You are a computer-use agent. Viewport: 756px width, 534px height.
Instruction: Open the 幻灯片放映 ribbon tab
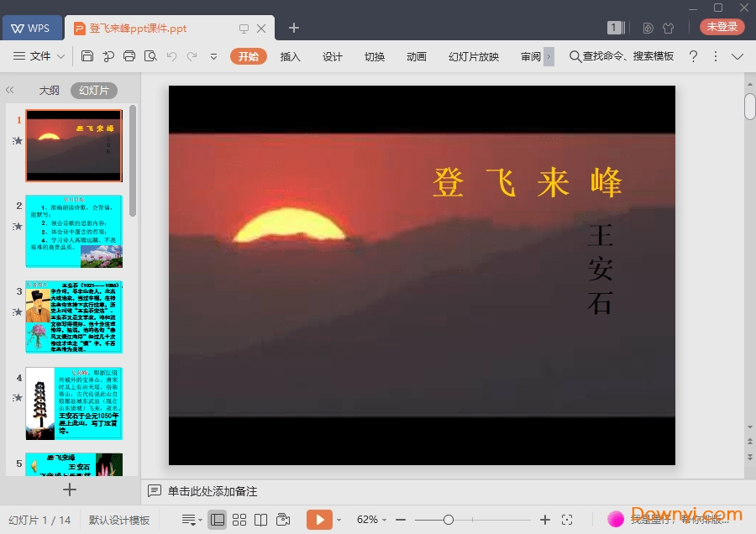pyautogui.click(x=472, y=57)
